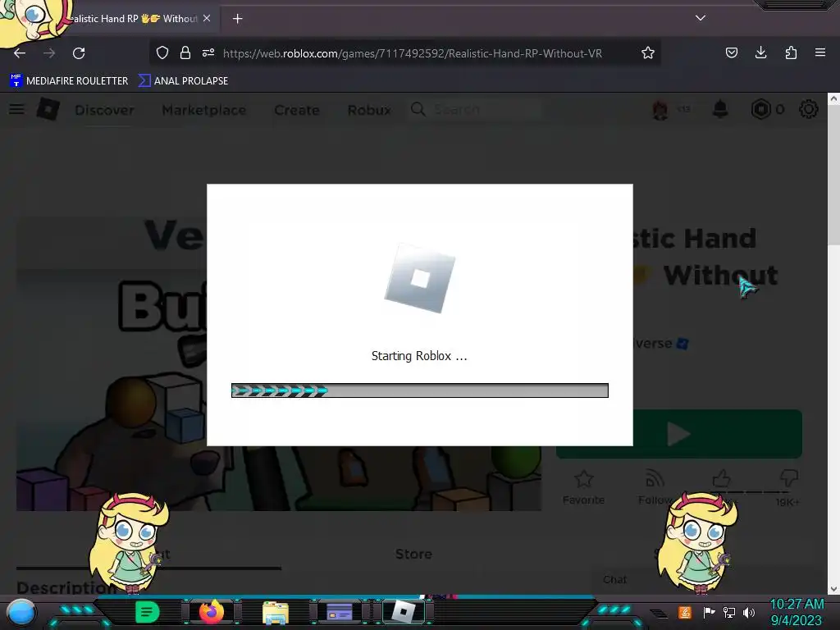Click the creator verified badge

click(x=682, y=344)
